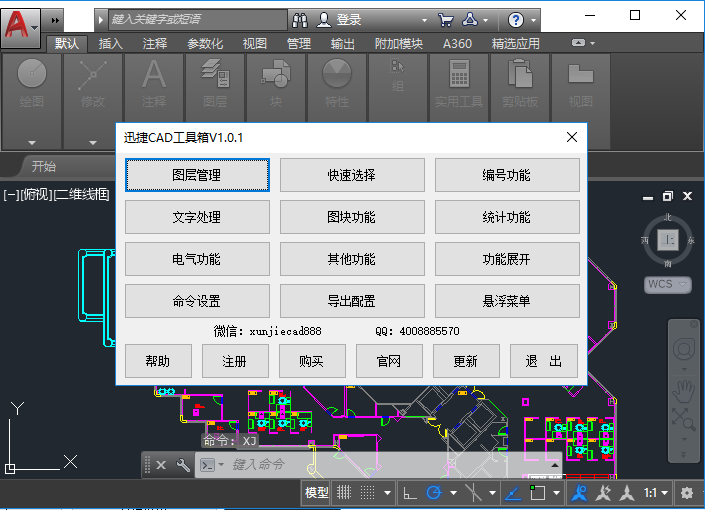Click the annotation scale visibility icon
The image size is (705, 510).
(603, 493)
